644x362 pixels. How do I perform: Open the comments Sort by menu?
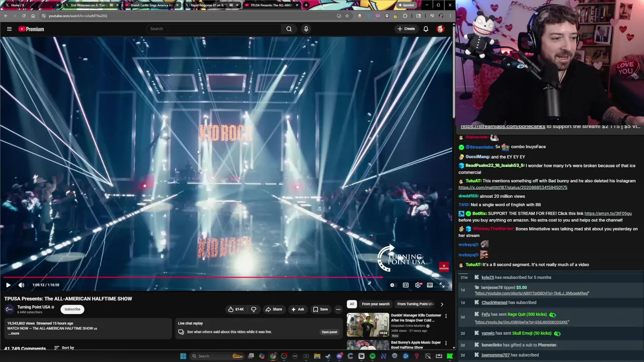pyautogui.click(x=64, y=347)
